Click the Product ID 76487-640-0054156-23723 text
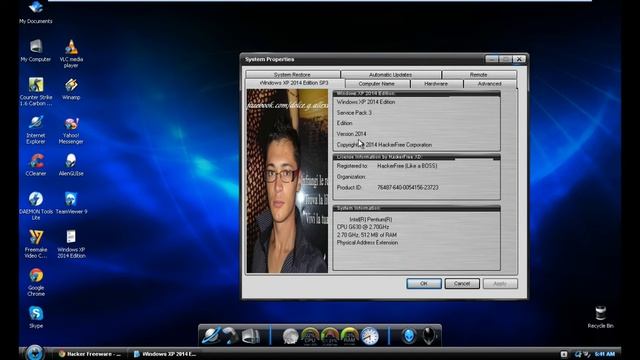This screenshot has height=360, width=640. (x=408, y=187)
